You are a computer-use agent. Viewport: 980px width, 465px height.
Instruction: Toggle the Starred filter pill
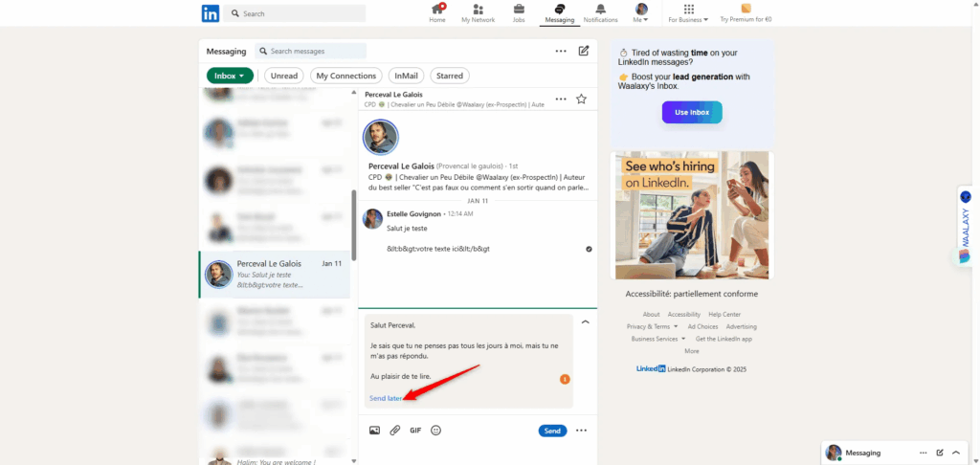click(449, 76)
